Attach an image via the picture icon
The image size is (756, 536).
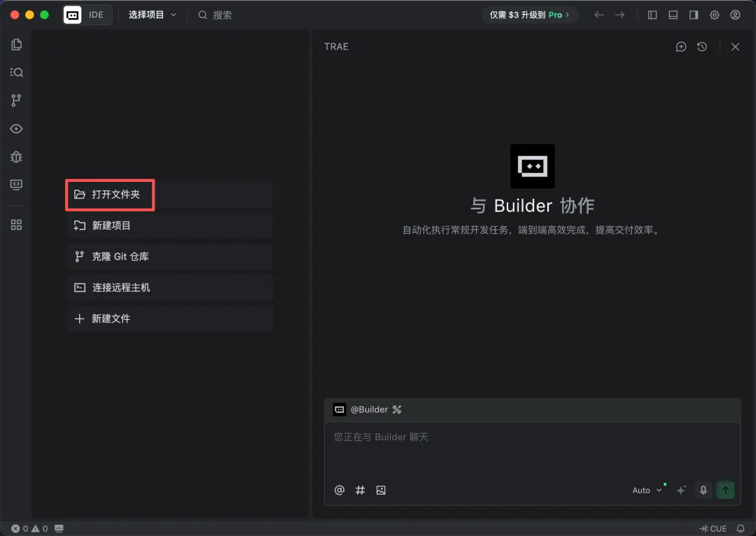(x=381, y=491)
